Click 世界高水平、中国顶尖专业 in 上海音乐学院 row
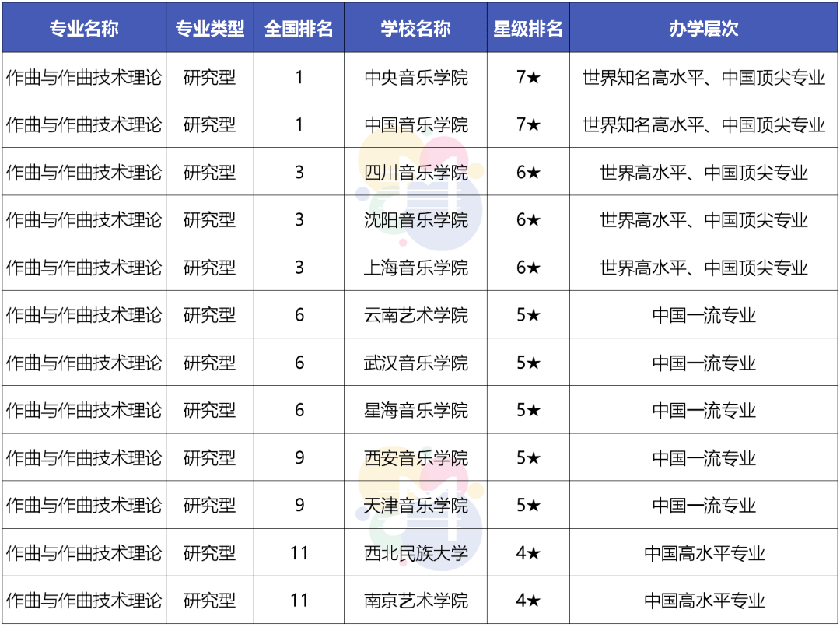 tap(704, 268)
